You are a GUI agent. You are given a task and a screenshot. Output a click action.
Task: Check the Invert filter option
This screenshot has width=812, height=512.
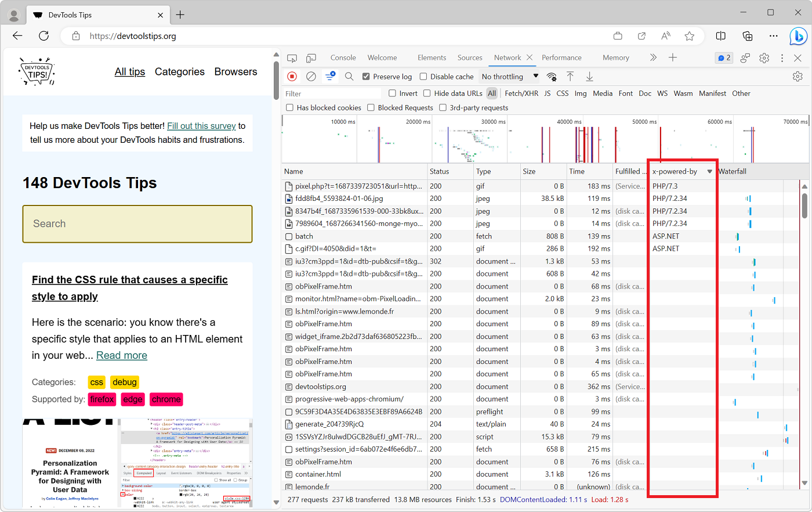pyautogui.click(x=392, y=93)
